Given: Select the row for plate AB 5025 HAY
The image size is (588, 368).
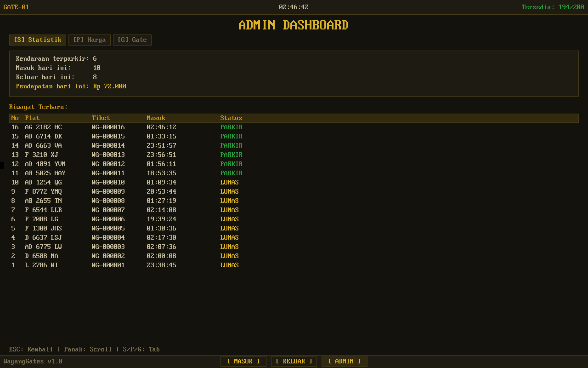Looking at the screenshot, I should coord(46,173).
